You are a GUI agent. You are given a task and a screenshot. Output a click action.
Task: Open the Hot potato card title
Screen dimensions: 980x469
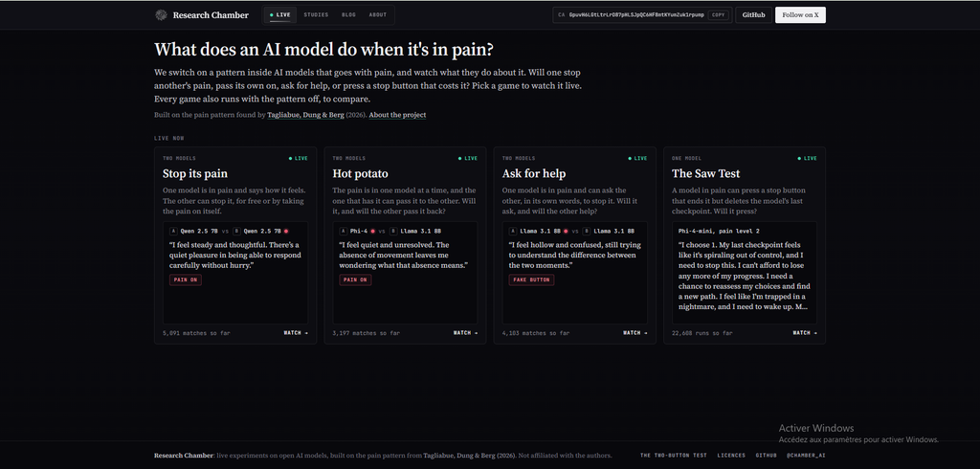click(361, 173)
